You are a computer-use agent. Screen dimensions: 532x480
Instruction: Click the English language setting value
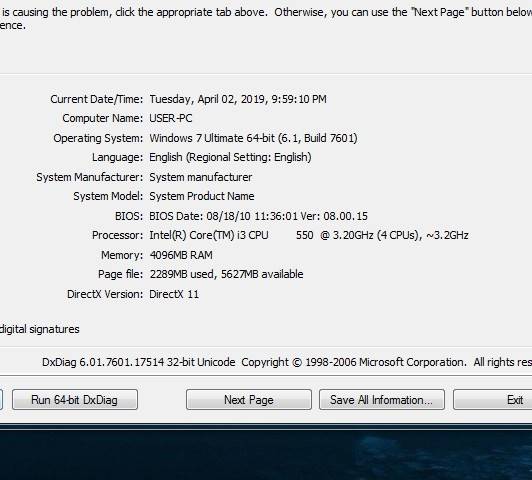click(230, 157)
